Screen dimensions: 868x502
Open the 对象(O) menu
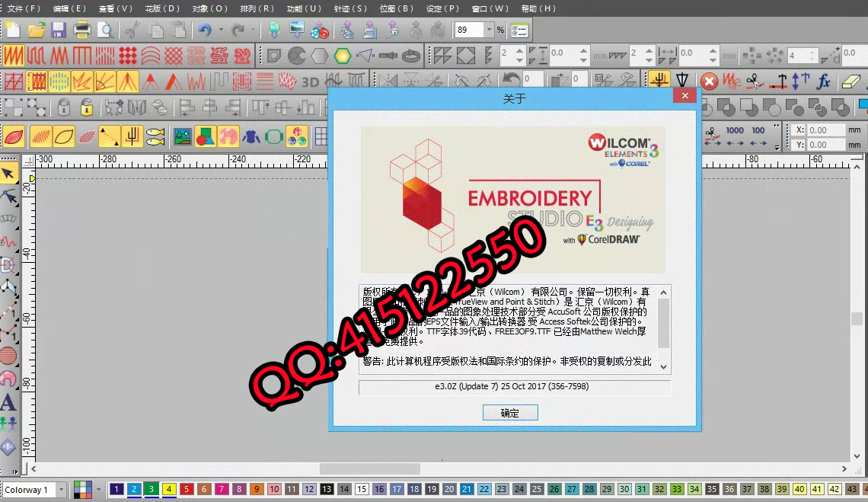(210, 9)
